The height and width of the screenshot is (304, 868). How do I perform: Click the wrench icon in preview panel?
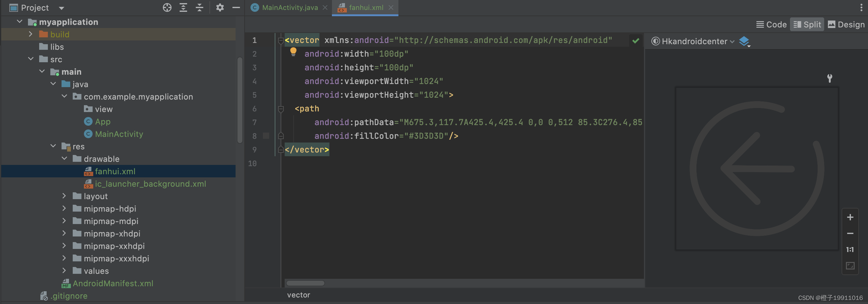[x=829, y=78]
